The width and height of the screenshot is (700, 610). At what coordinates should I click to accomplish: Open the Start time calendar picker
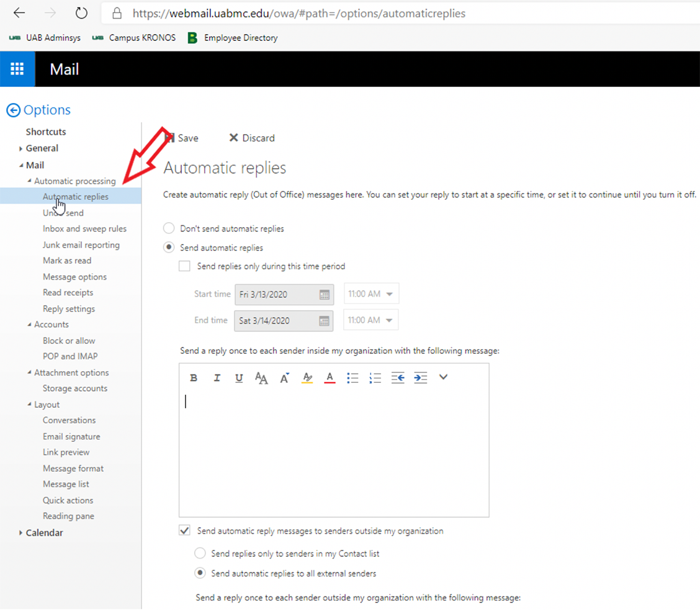(325, 294)
